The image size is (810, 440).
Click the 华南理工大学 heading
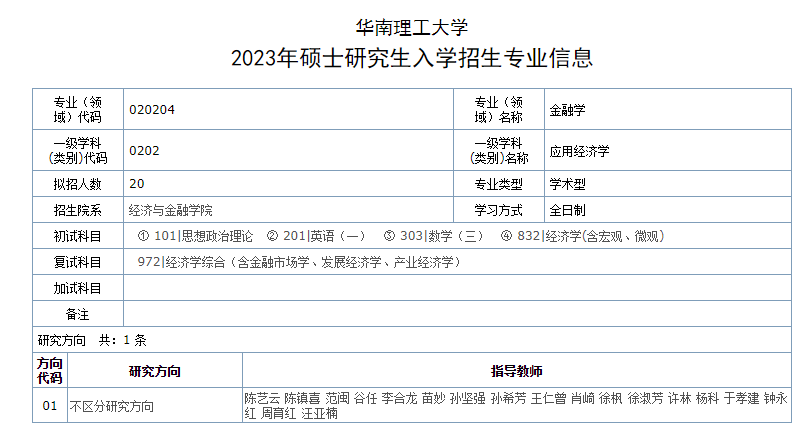[x=411, y=27]
